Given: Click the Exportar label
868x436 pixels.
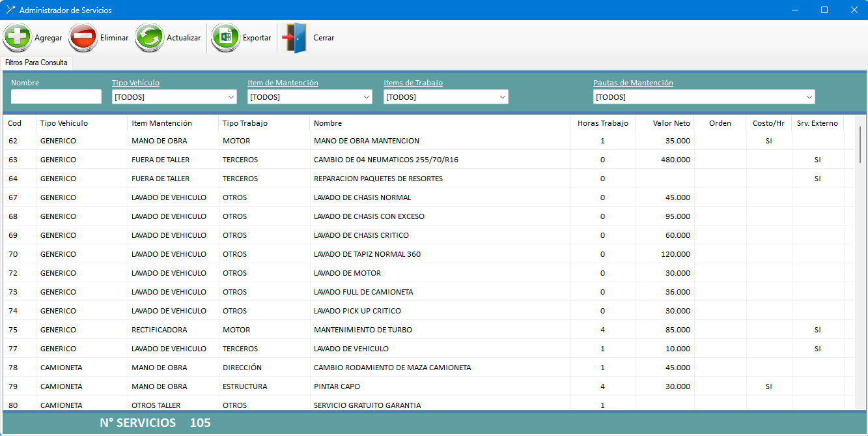Looking at the screenshot, I should (257, 38).
